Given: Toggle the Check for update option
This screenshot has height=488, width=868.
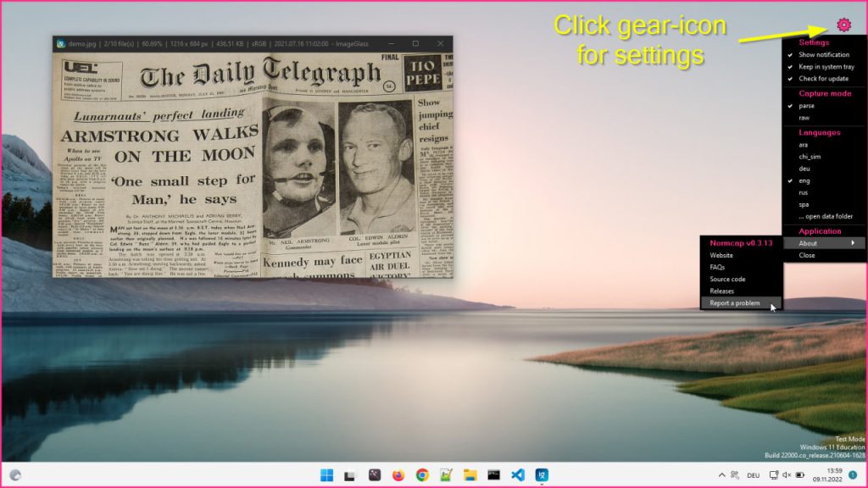Looking at the screenshot, I should click(824, 79).
